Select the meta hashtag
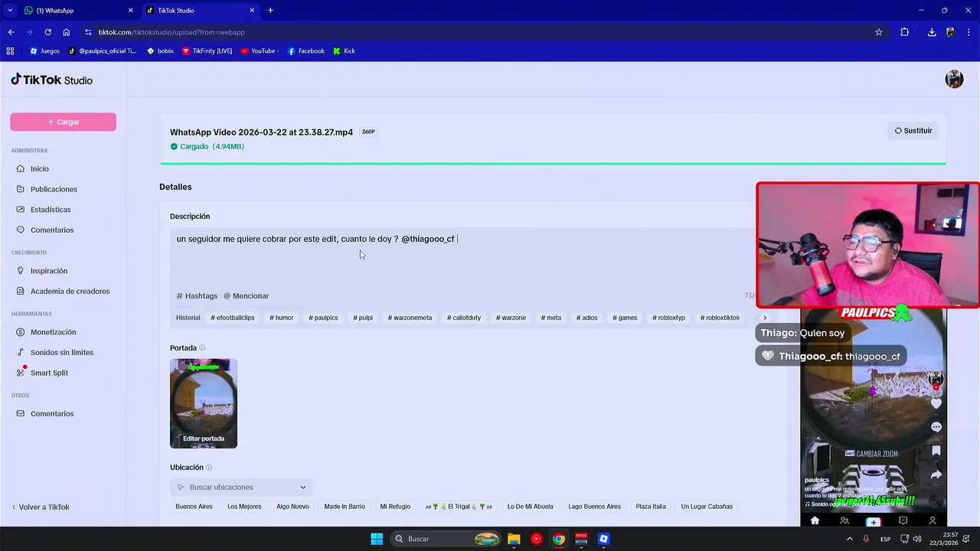980x551 pixels. tap(550, 318)
